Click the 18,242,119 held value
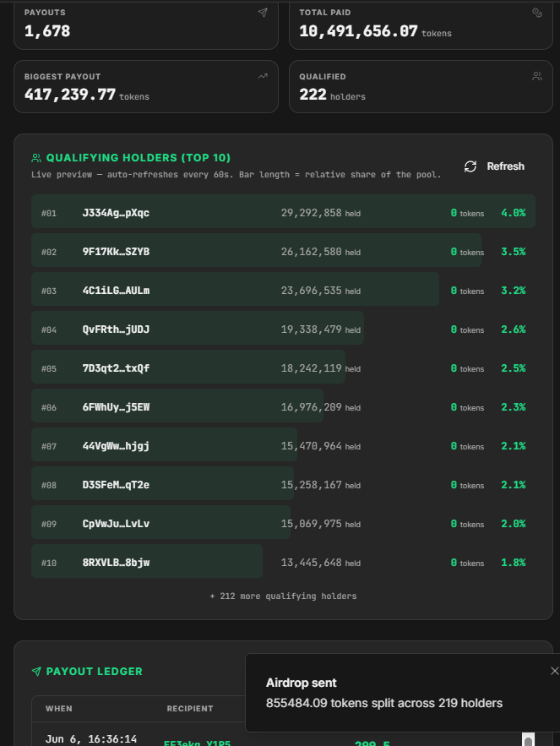The width and height of the screenshot is (560, 746). pos(321,368)
